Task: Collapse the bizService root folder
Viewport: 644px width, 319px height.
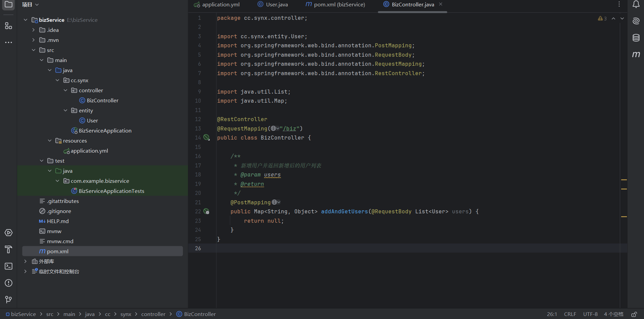Action: click(x=26, y=20)
